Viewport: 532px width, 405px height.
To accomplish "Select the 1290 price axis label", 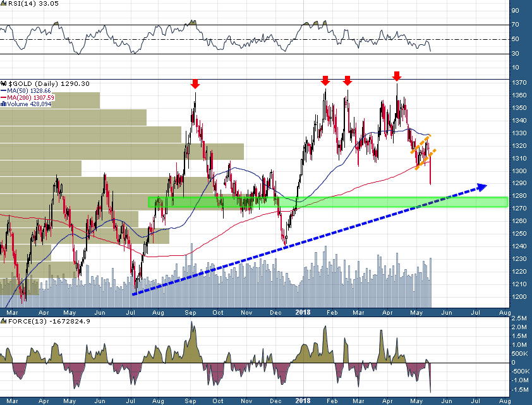I will 519,183.
